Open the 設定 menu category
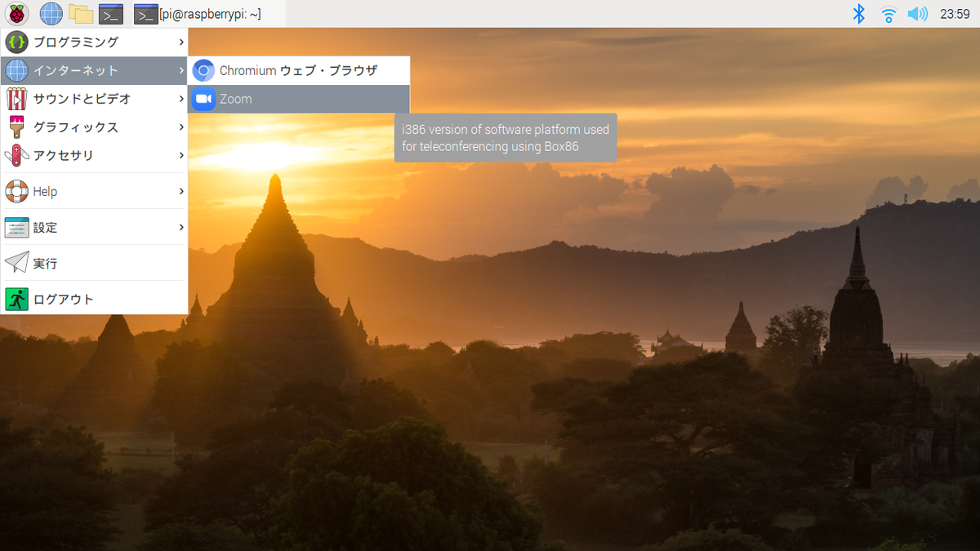Screen dimensions: 980x551 pos(95,227)
